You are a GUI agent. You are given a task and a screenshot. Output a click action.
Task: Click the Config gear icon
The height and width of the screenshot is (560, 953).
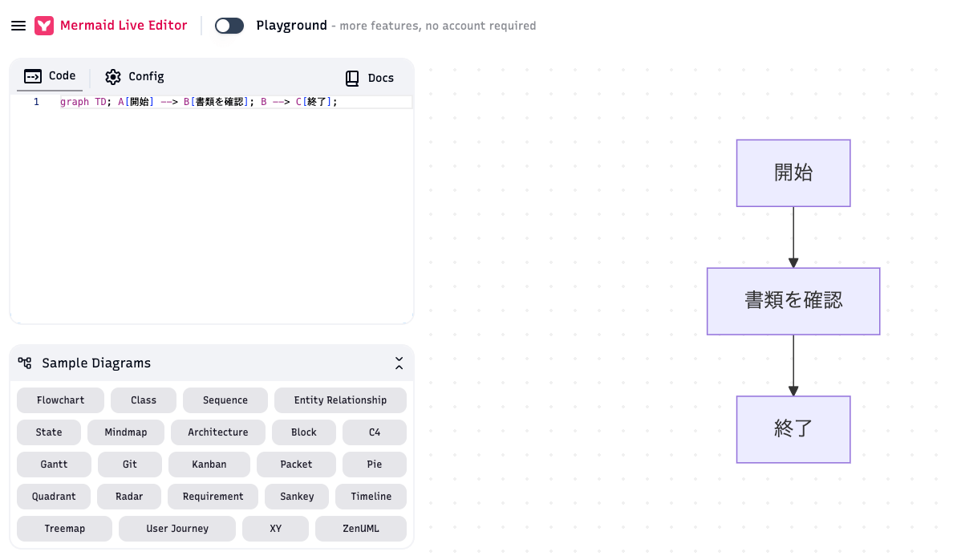(x=113, y=77)
